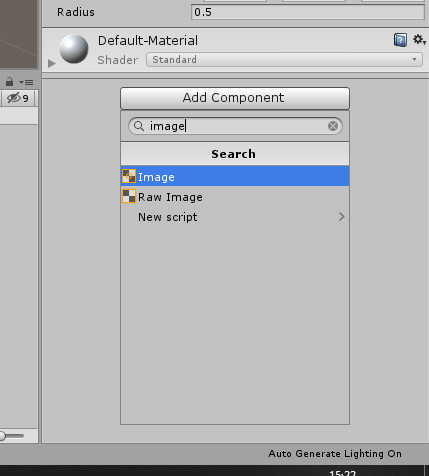Click the Image component checkerboard icon

[x=129, y=176]
